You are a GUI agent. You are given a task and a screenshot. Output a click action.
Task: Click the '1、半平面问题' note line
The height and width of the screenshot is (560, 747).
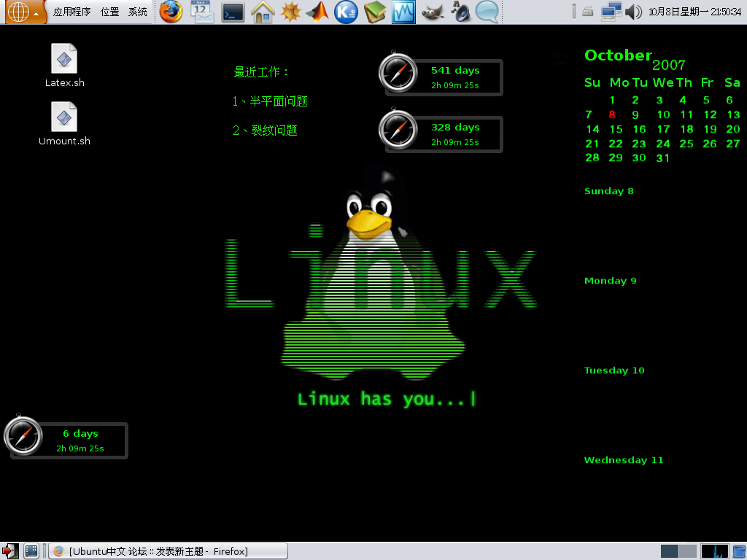coord(270,101)
